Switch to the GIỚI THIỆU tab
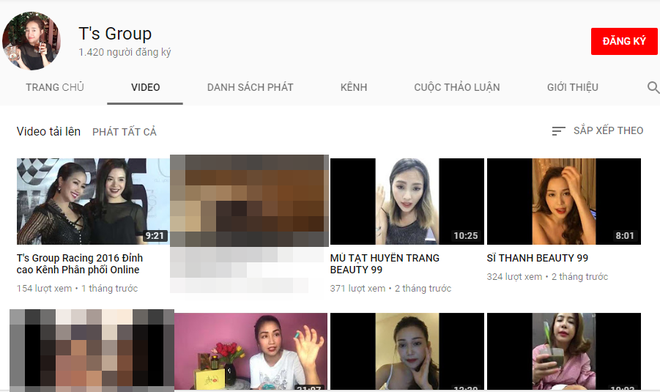Screen dimensions: 660x392 [572, 87]
